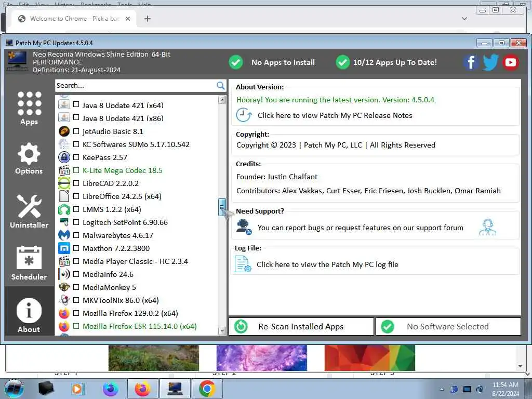This screenshot has height=399, width=532.
Task: View Patch My PC Release Notes
Action: [x=335, y=115]
